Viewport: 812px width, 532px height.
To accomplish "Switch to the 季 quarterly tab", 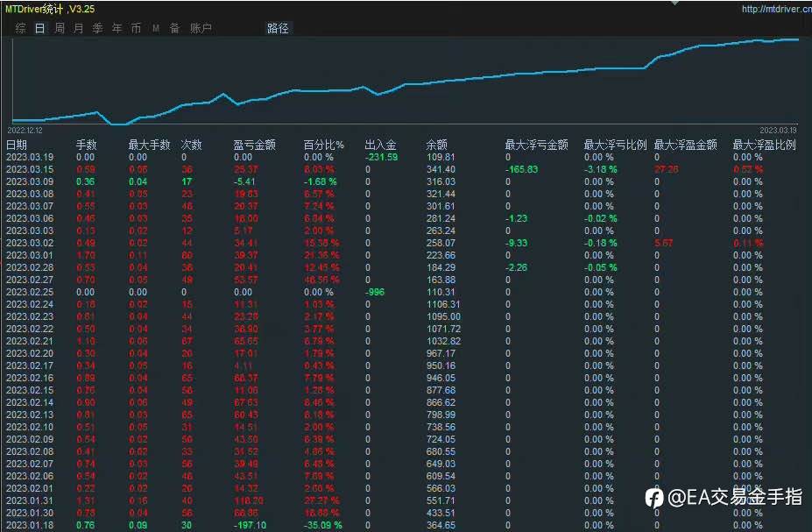I will tap(98, 28).
